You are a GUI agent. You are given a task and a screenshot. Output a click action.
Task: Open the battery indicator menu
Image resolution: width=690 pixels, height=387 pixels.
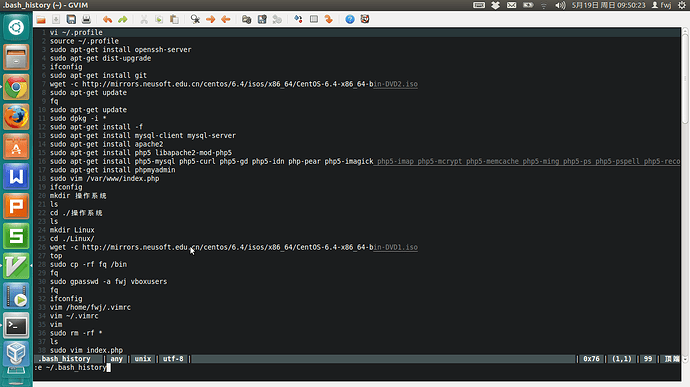pyautogui.click(x=528, y=5)
